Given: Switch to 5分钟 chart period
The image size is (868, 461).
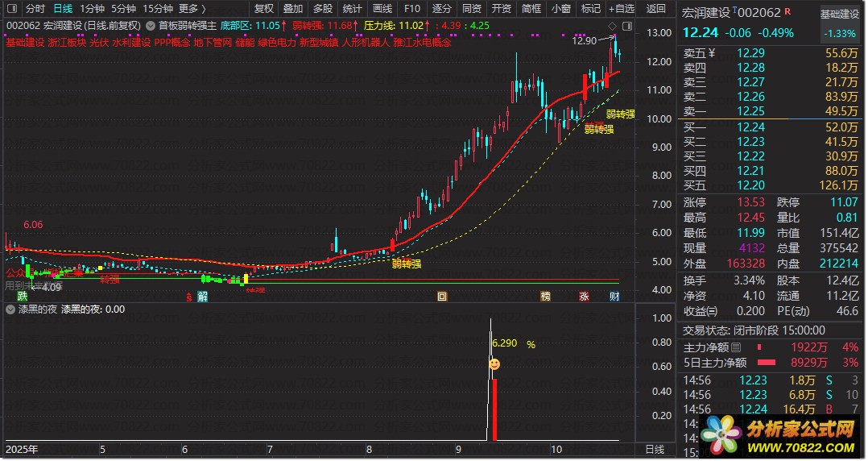Looking at the screenshot, I should (123, 9).
